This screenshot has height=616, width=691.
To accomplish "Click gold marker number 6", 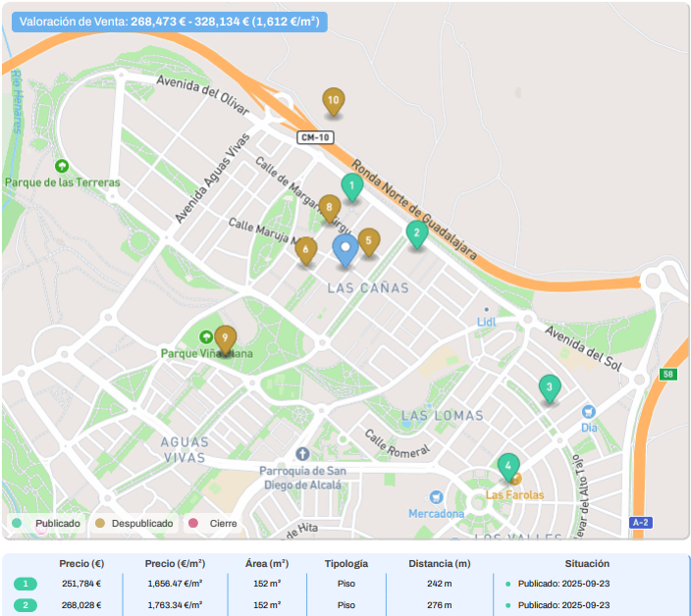I will [x=306, y=250].
